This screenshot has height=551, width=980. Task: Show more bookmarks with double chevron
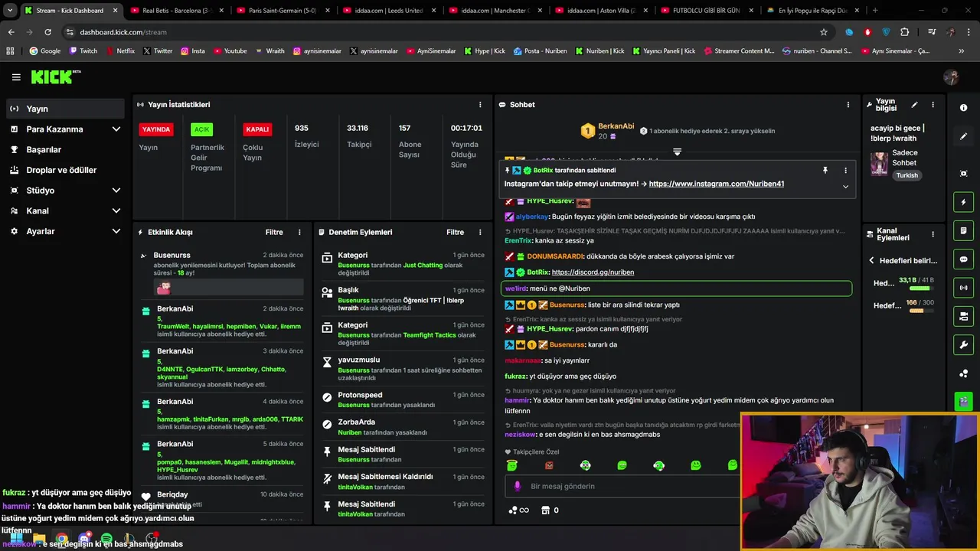pyautogui.click(x=962, y=51)
